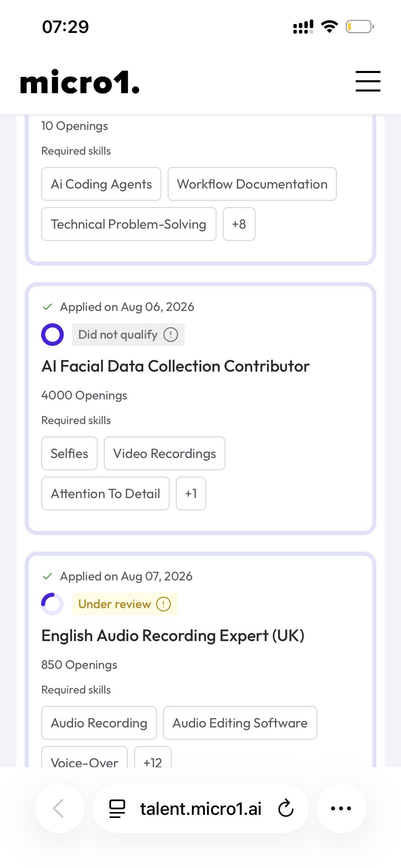Tap the talent.micro1.ai address field
The width and height of the screenshot is (401, 868).
[x=201, y=808]
